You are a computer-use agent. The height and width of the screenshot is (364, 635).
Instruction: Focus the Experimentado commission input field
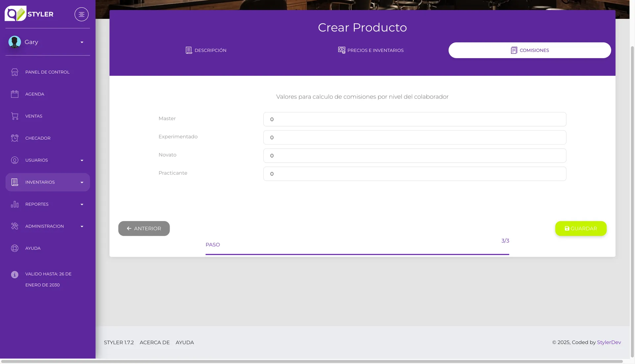click(415, 137)
